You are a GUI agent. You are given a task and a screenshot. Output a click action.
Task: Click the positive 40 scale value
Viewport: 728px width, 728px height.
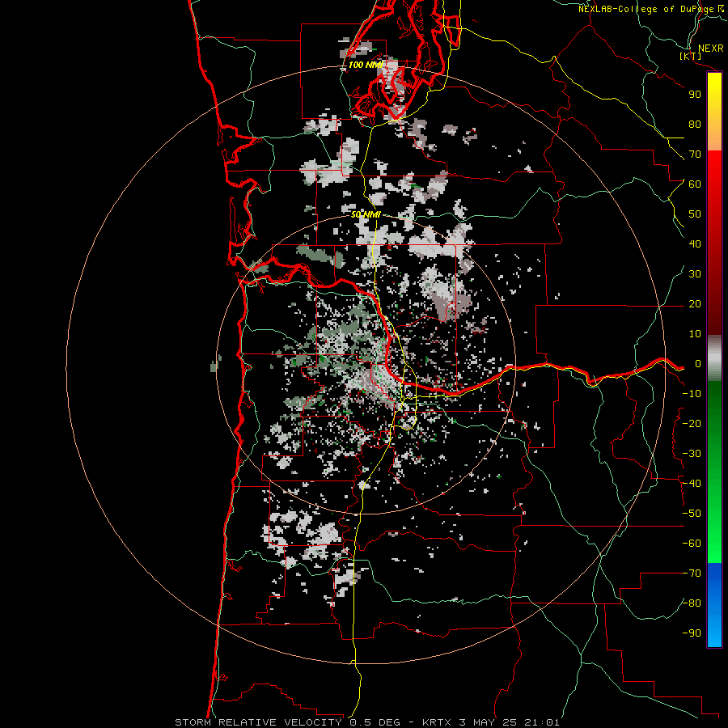coord(695,243)
